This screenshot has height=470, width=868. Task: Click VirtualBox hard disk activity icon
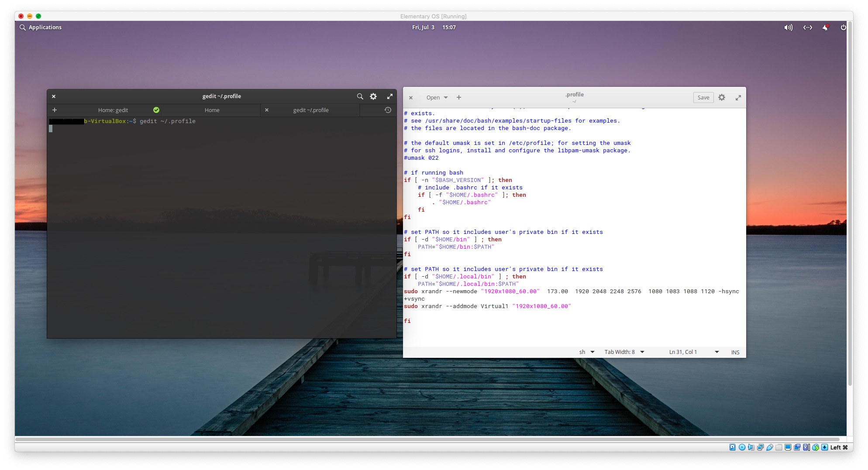732,447
